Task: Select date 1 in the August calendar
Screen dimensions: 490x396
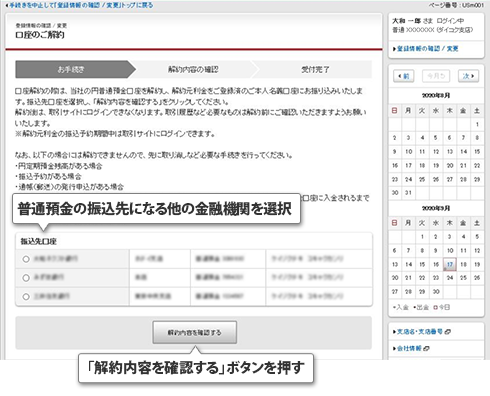Action: click(x=477, y=124)
